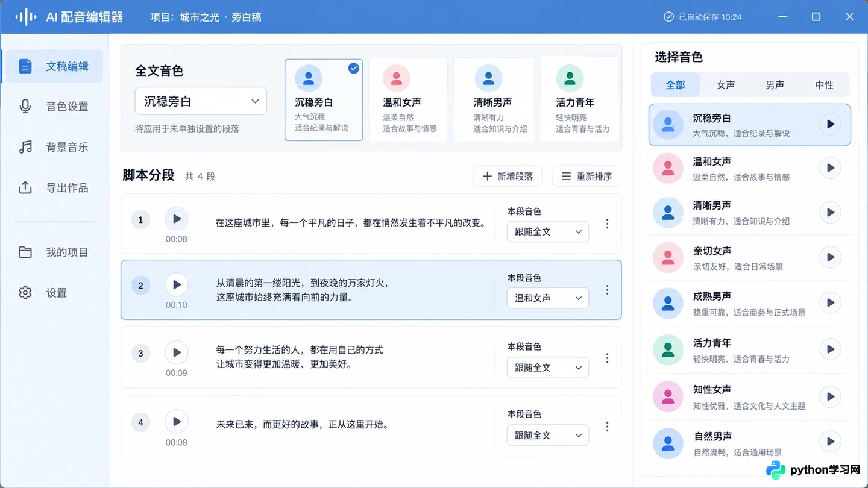
Task: Select 沉稳旁白 in the voice list
Action: [x=749, y=125]
